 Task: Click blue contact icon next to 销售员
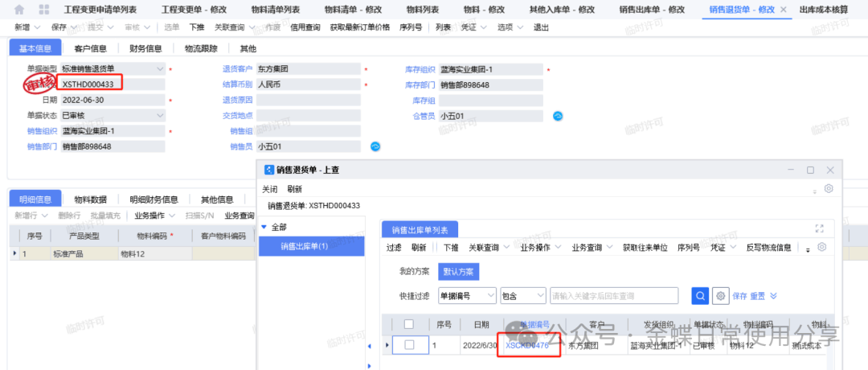click(x=375, y=146)
